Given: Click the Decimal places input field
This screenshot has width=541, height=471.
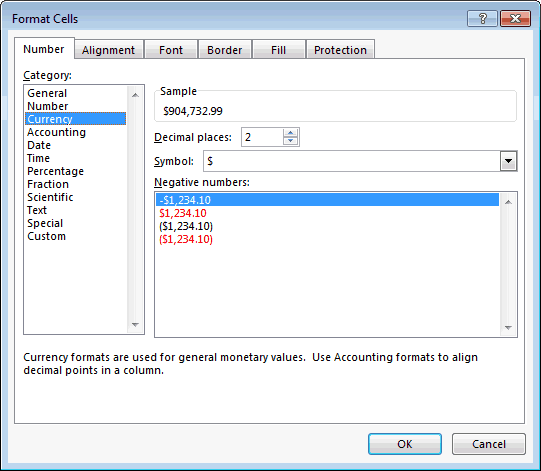Looking at the screenshot, I should click(x=262, y=137).
